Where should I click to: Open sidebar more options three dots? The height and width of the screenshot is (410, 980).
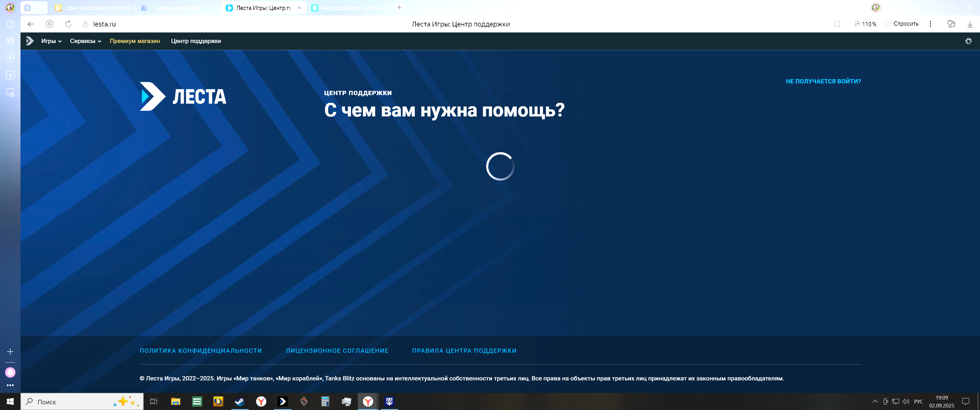[x=10, y=385]
